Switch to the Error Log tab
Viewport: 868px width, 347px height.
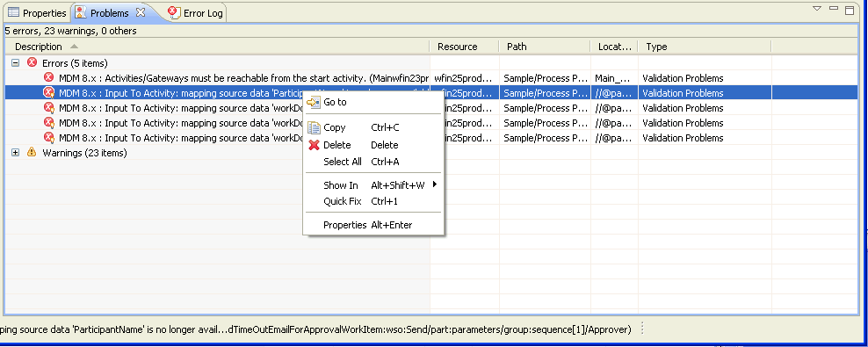pyautogui.click(x=195, y=12)
